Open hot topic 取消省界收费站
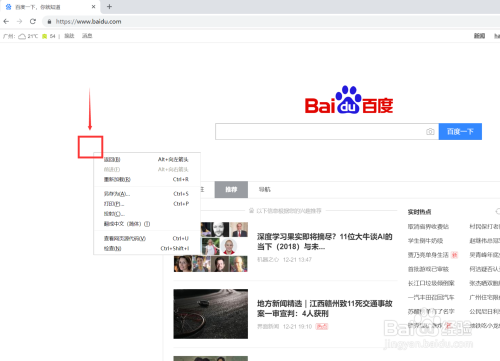The image size is (500, 361). tap(428, 227)
